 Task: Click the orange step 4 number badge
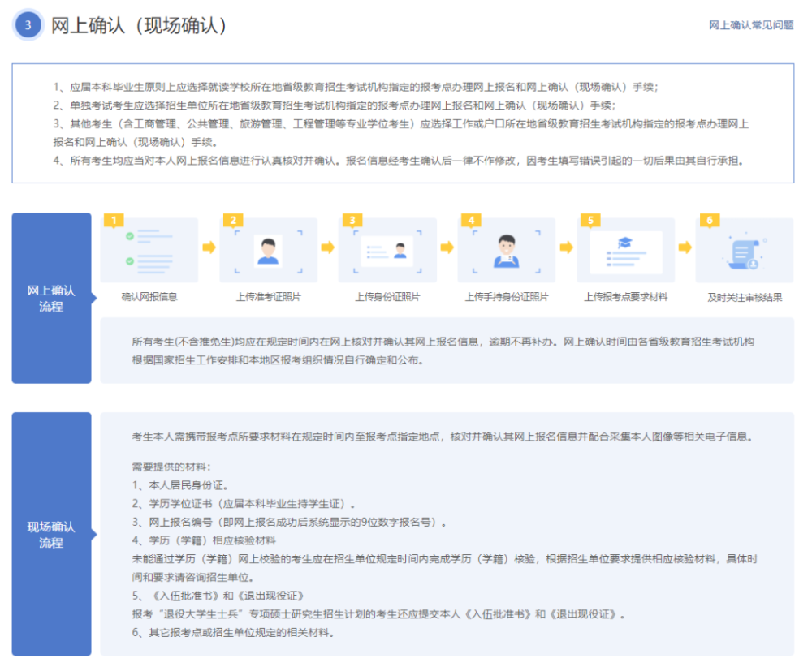471,221
